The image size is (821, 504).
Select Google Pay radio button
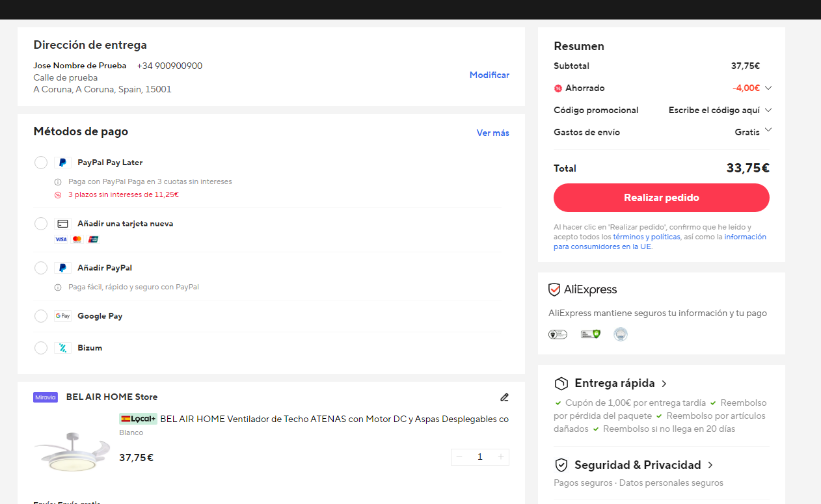tap(41, 316)
